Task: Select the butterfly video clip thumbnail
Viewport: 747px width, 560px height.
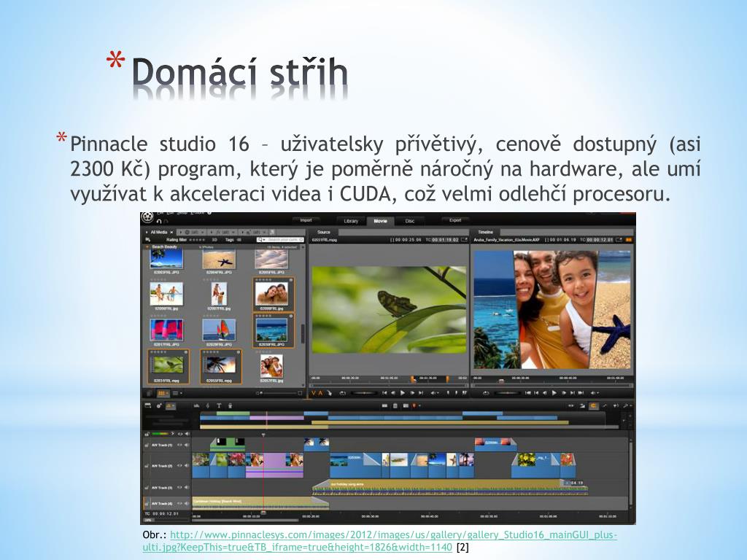Action: [x=169, y=365]
